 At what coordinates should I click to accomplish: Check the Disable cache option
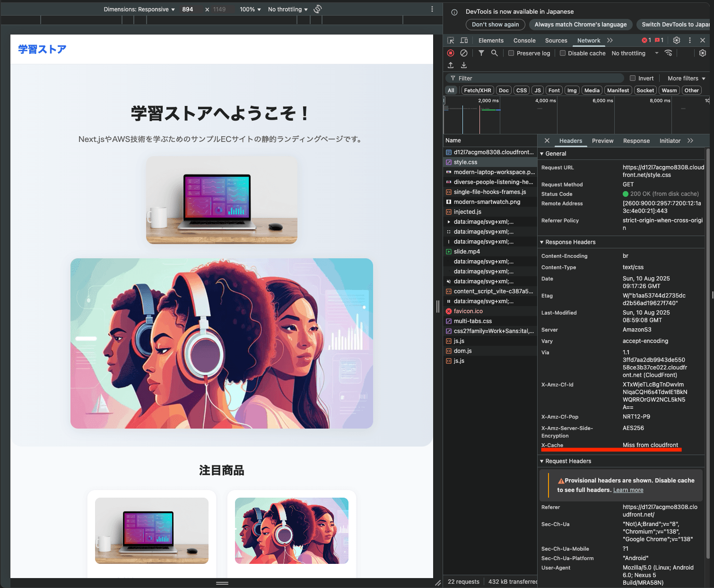click(x=563, y=53)
